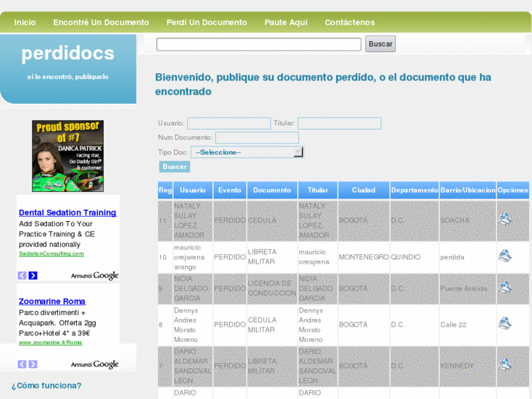Click the Documento column header
This screenshot has width=532, height=399.
(272, 190)
